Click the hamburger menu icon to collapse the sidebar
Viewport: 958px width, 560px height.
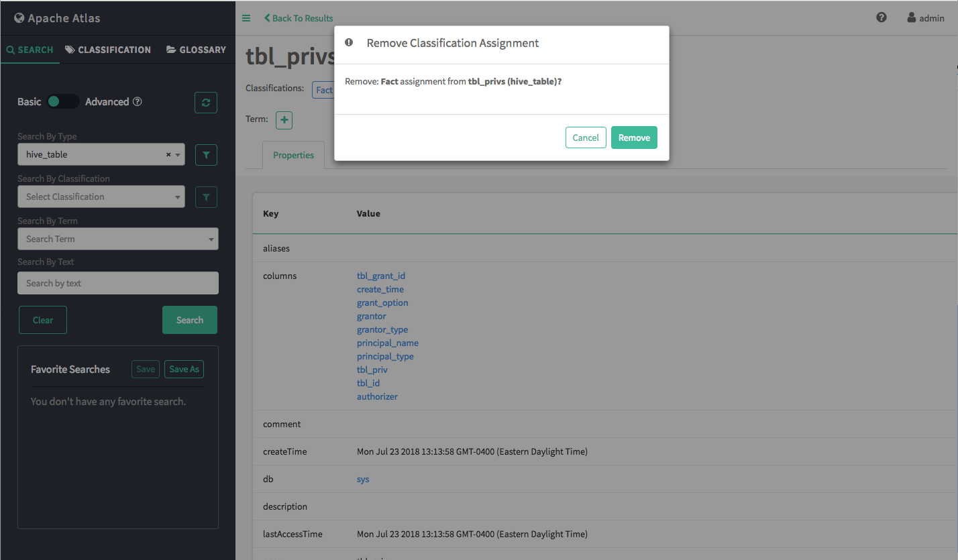246,18
